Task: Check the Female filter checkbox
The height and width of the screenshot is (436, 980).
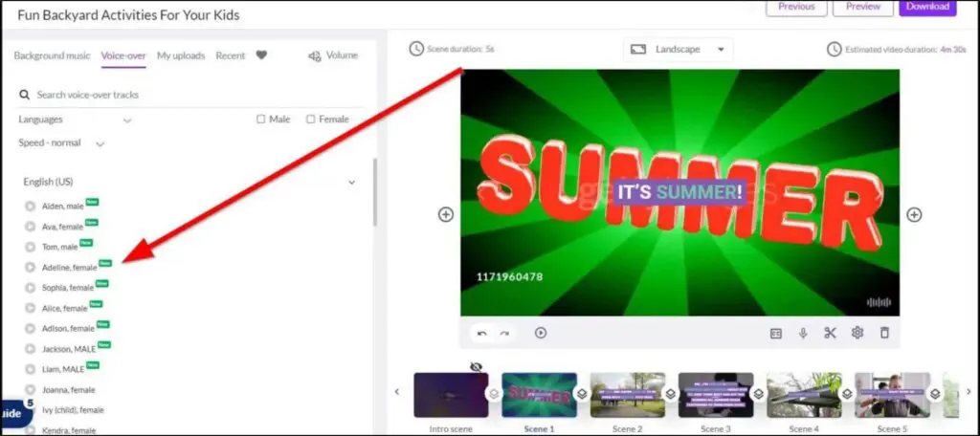Action: [311, 120]
